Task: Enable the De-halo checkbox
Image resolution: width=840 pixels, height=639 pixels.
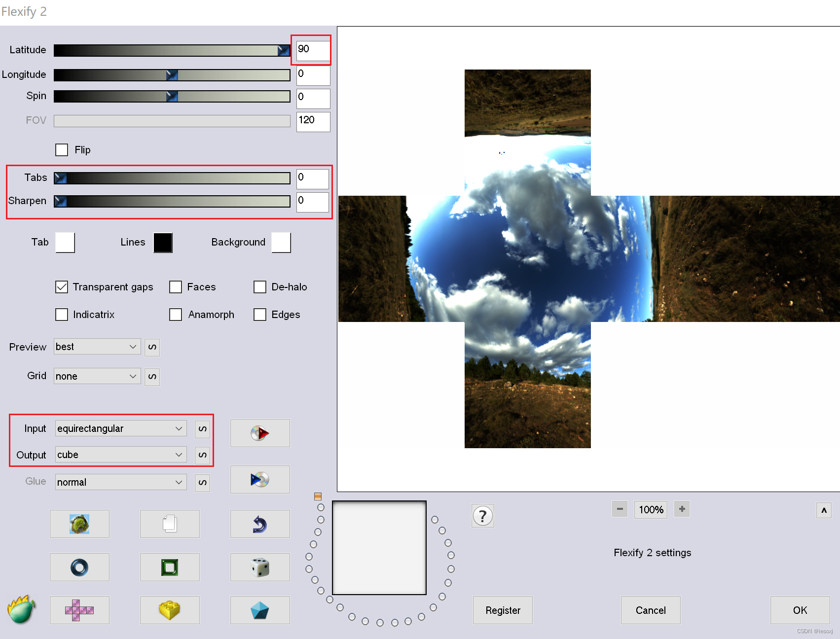Action: click(x=260, y=287)
